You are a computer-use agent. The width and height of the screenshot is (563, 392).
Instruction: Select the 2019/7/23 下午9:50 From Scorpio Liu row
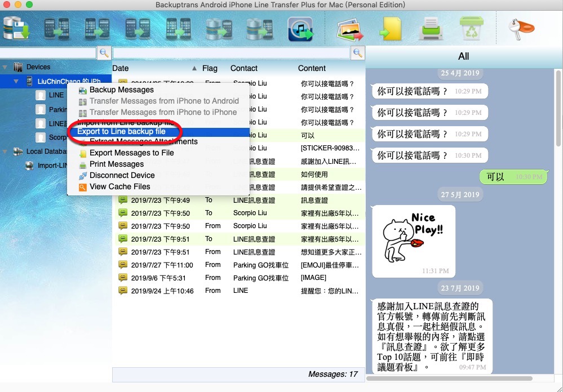pos(239,226)
